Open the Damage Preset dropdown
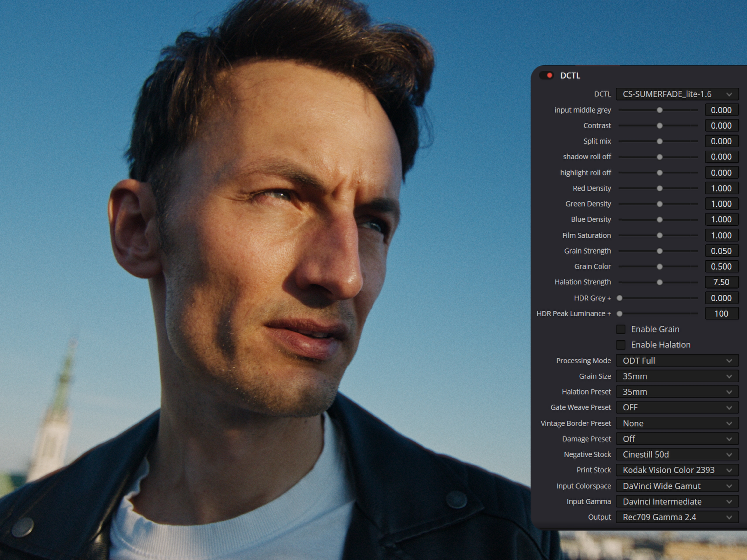Image resolution: width=747 pixels, height=560 pixels. [x=677, y=439]
